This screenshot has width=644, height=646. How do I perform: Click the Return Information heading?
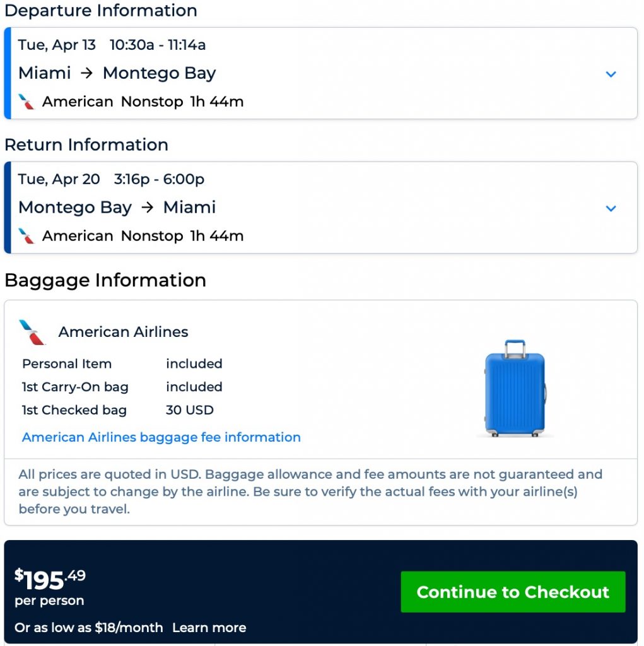coord(86,144)
